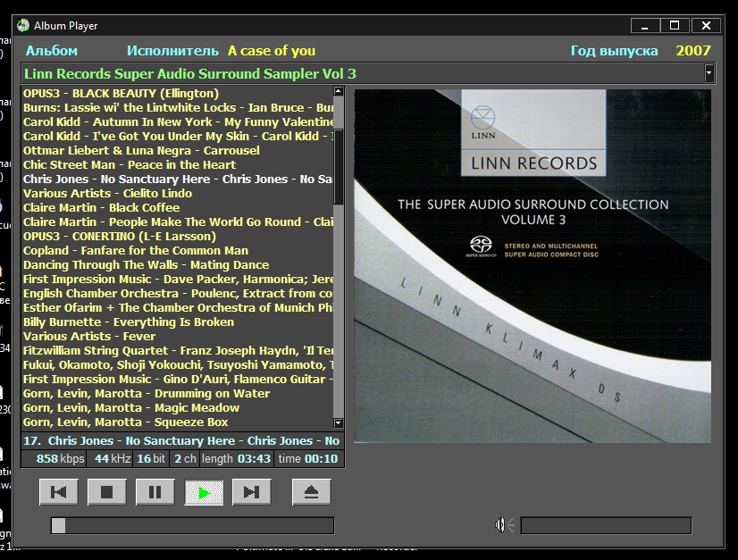
Task: Click the artist value A case of you
Action: click(x=272, y=51)
